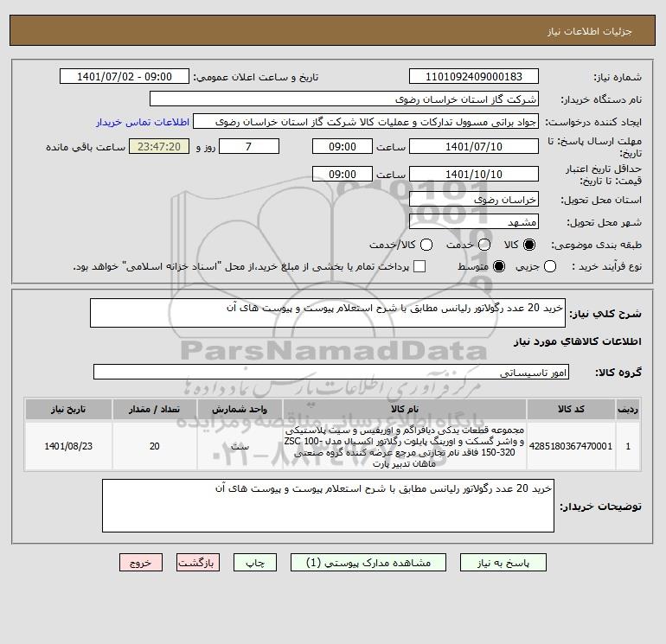Click the product name description cell
The width and height of the screenshot is (666, 644).
point(405,447)
